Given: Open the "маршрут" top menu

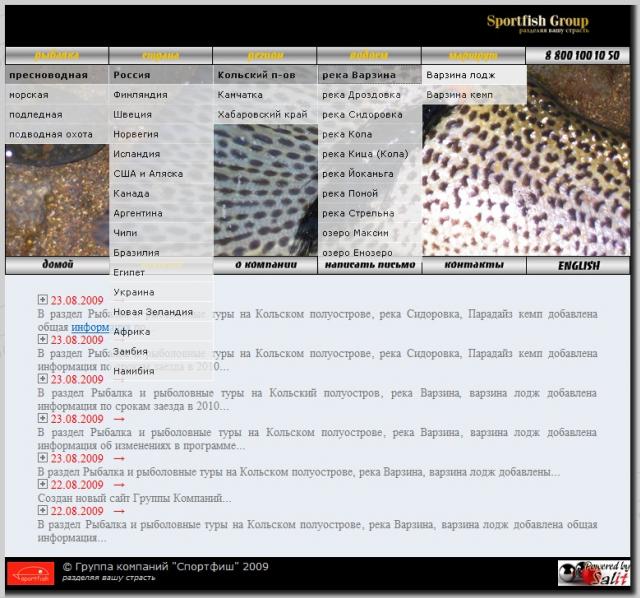Looking at the screenshot, I should 473,56.
